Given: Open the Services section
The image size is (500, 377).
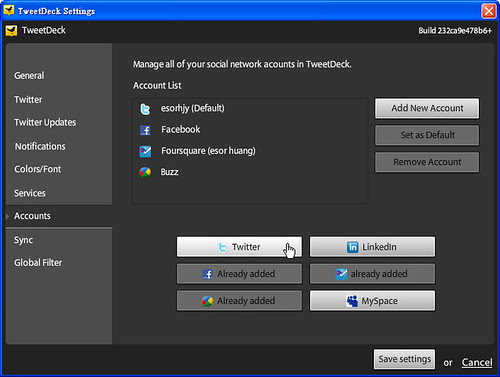Looking at the screenshot, I should [x=30, y=193].
